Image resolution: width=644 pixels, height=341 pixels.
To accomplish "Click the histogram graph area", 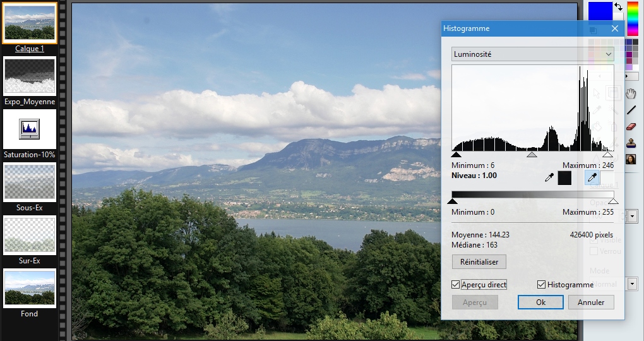I will pos(533,108).
